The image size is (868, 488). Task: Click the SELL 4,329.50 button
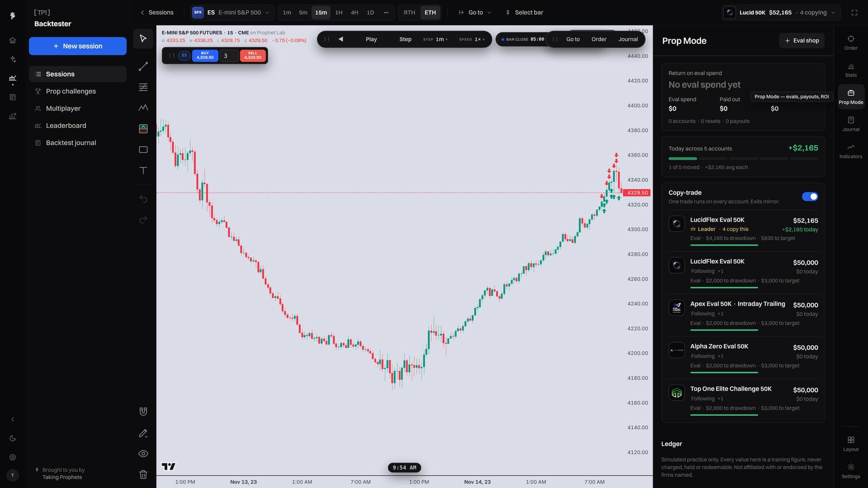pos(253,56)
